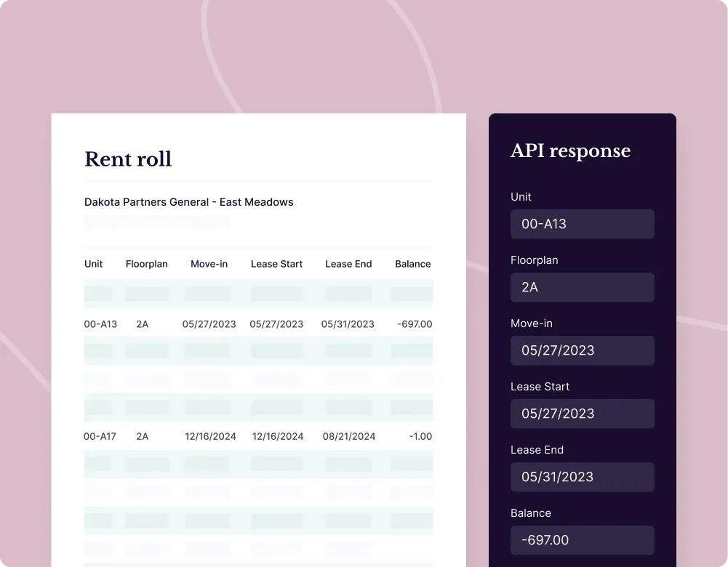Click the Floorplan column header
728x567 pixels.
point(146,264)
